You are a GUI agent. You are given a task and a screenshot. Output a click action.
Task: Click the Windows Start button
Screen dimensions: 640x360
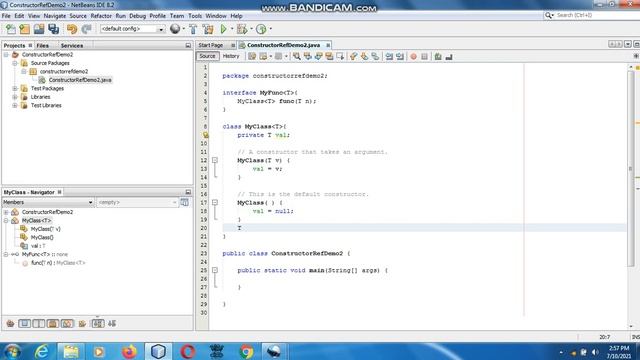click(x=13, y=351)
